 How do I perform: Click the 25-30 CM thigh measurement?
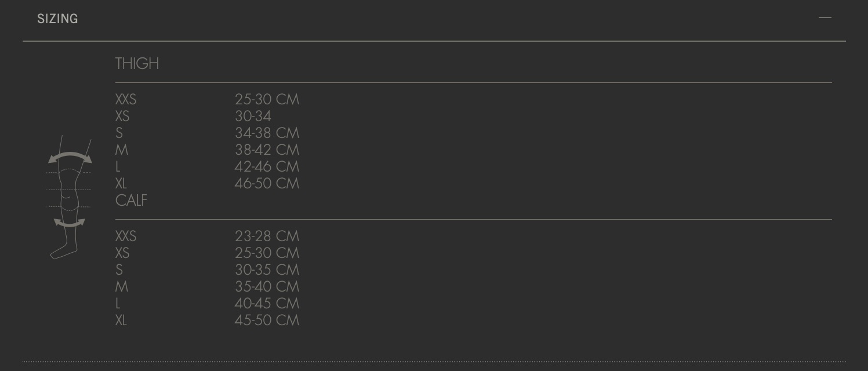(x=267, y=100)
